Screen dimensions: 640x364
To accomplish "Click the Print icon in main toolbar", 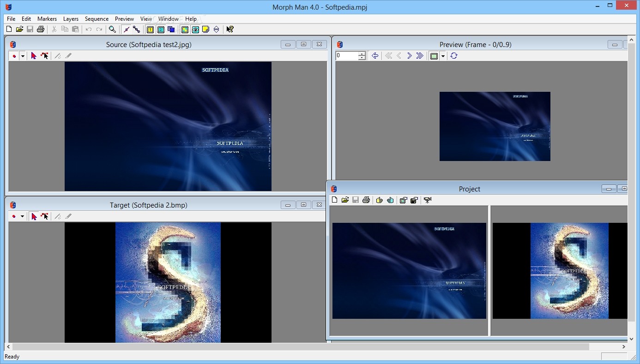I will pyautogui.click(x=41, y=29).
